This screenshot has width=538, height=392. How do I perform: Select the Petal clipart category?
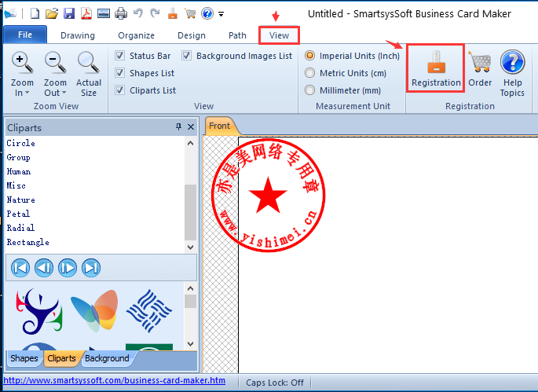point(18,214)
